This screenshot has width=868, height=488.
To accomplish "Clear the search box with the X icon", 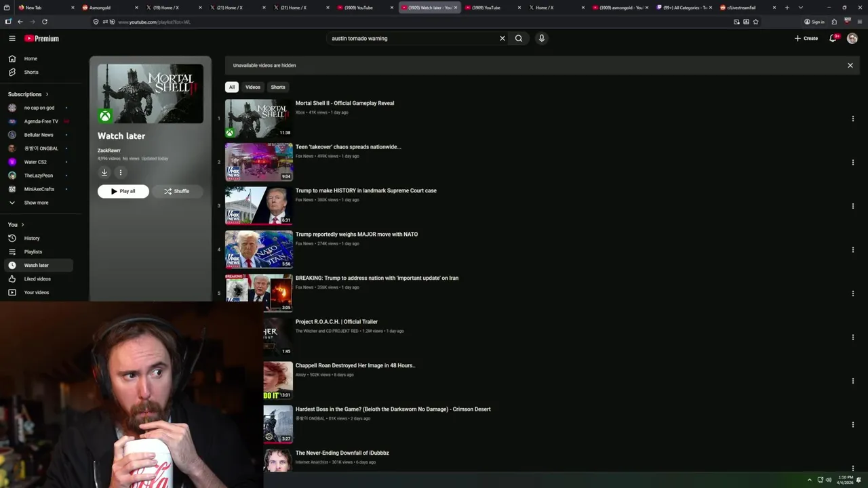I will pos(502,39).
